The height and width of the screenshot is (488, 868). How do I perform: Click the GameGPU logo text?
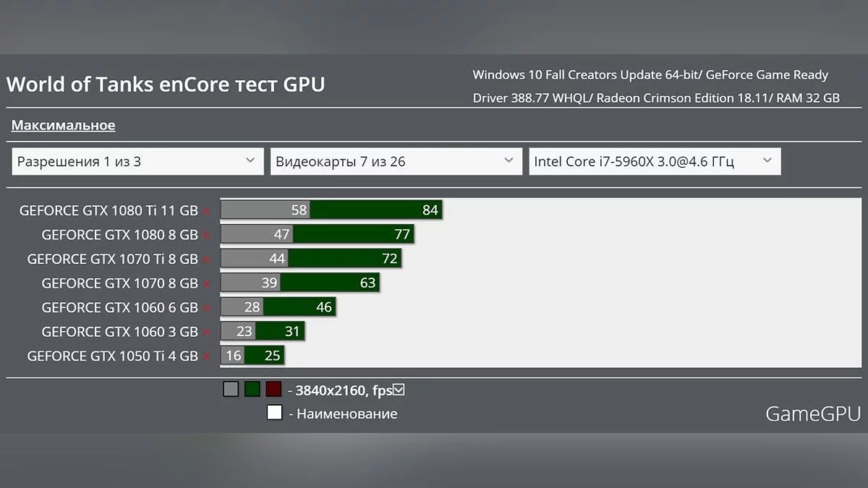click(813, 414)
